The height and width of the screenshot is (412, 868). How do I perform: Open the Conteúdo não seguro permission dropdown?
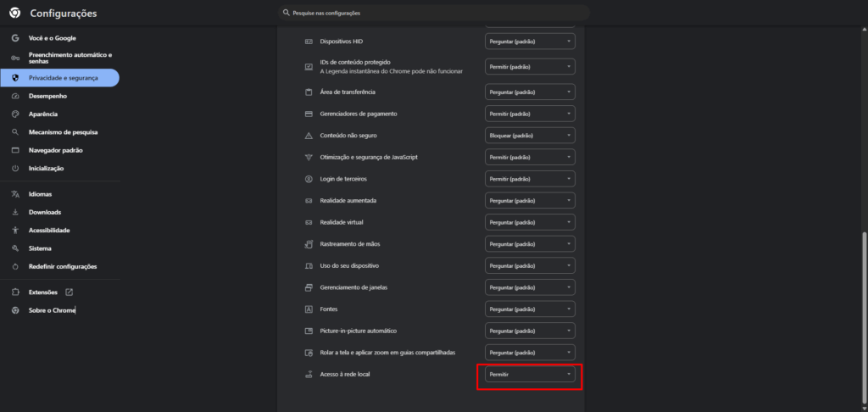click(530, 136)
